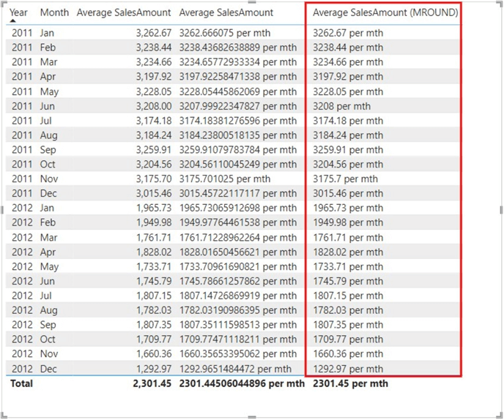Click the Dec cell in the 3,015.46 row
Image resolution: width=504 pixels, height=420 pixels.
[48, 193]
